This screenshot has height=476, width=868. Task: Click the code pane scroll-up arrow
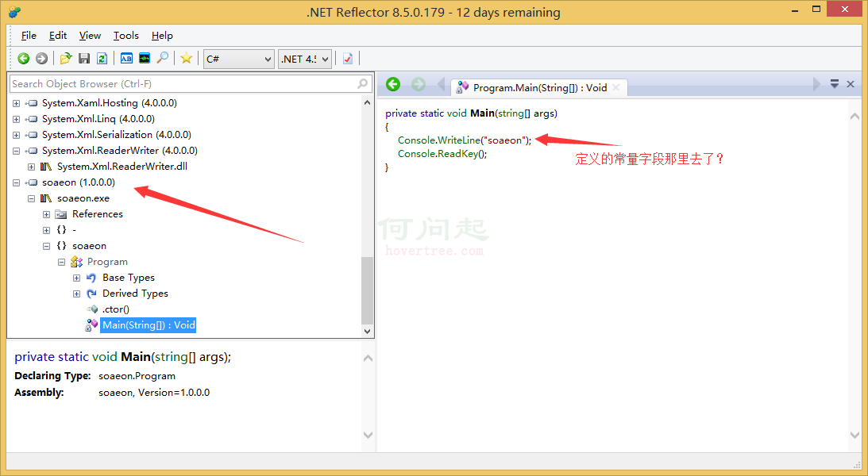click(x=854, y=116)
